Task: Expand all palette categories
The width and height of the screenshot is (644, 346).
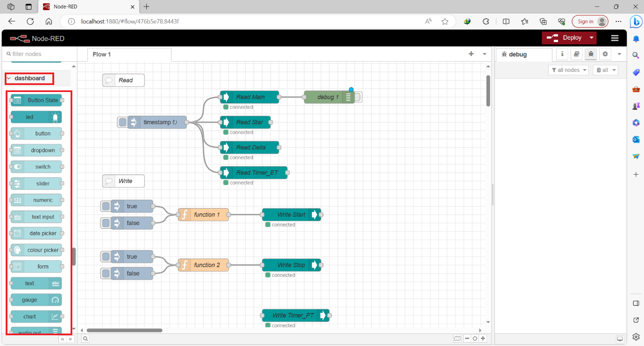Action: tap(70, 339)
